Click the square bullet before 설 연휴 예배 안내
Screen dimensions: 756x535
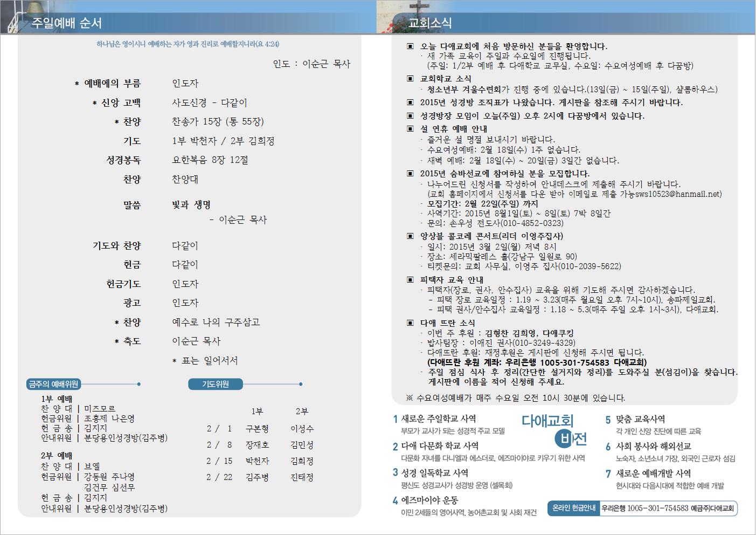click(x=411, y=129)
